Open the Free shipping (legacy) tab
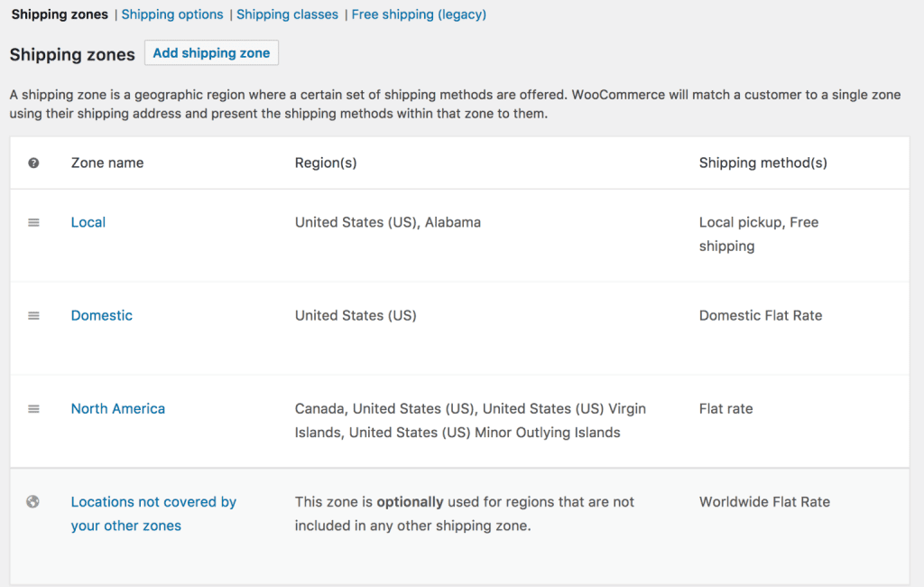This screenshot has height=587, width=924. coord(419,14)
